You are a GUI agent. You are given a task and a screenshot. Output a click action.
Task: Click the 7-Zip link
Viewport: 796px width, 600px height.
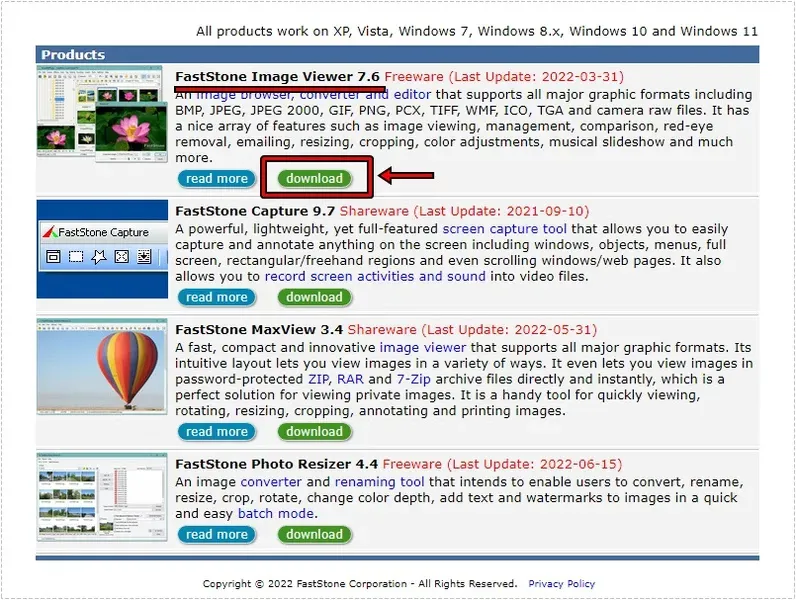pos(413,380)
